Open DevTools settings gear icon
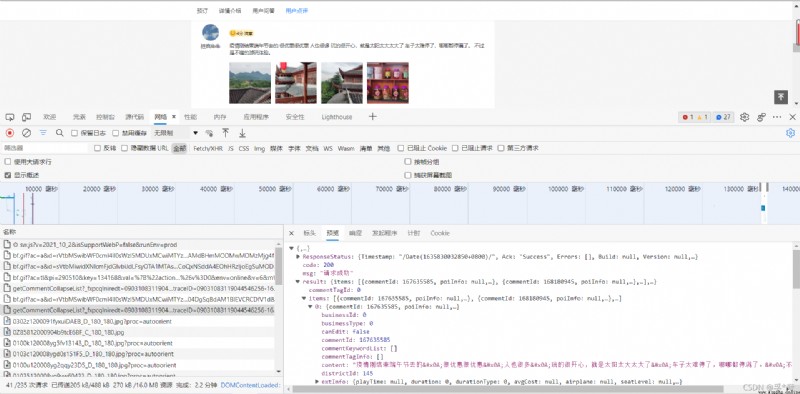 point(744,117)
